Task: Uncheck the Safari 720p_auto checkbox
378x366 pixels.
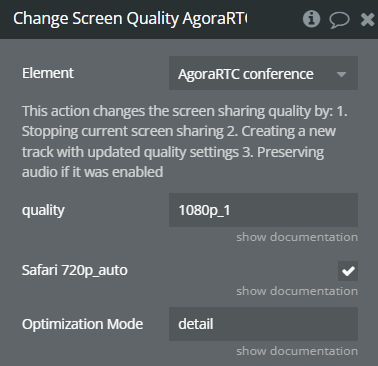Action: click(x=348, y=271)
